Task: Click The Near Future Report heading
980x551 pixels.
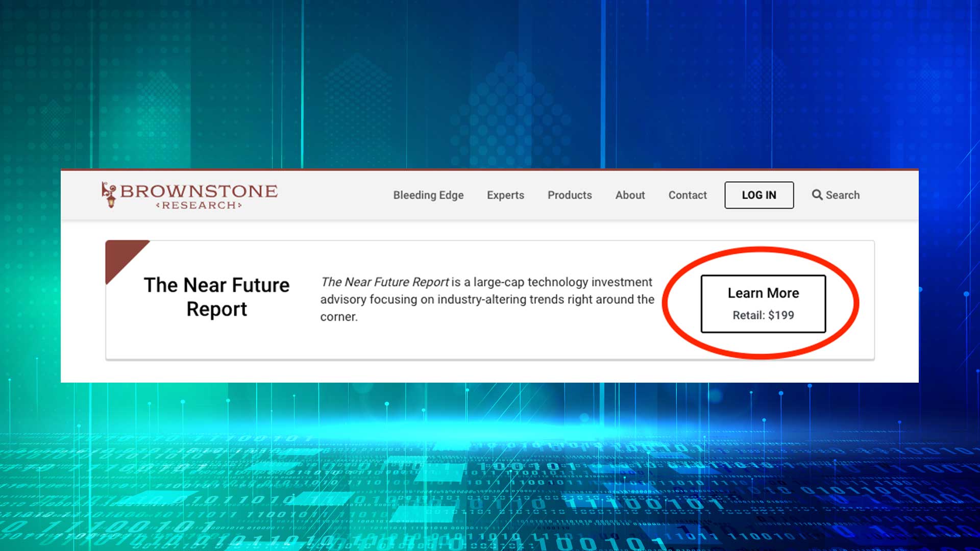Action: tap(216, 297)
